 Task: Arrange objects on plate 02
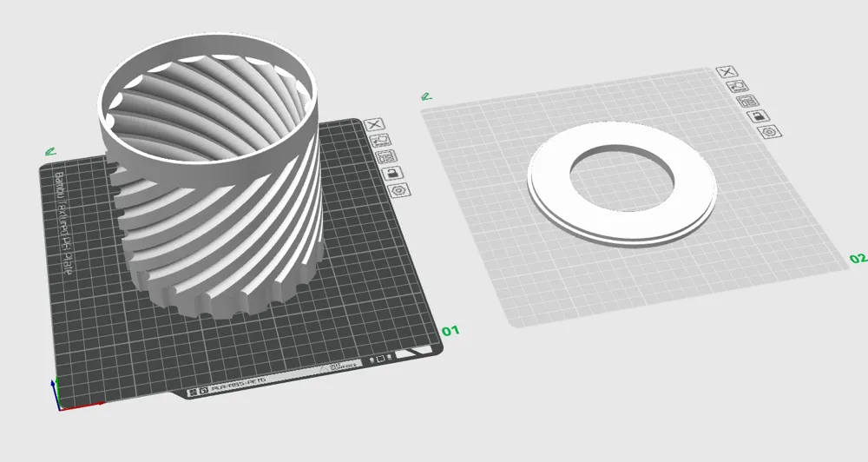click(748, 102)
